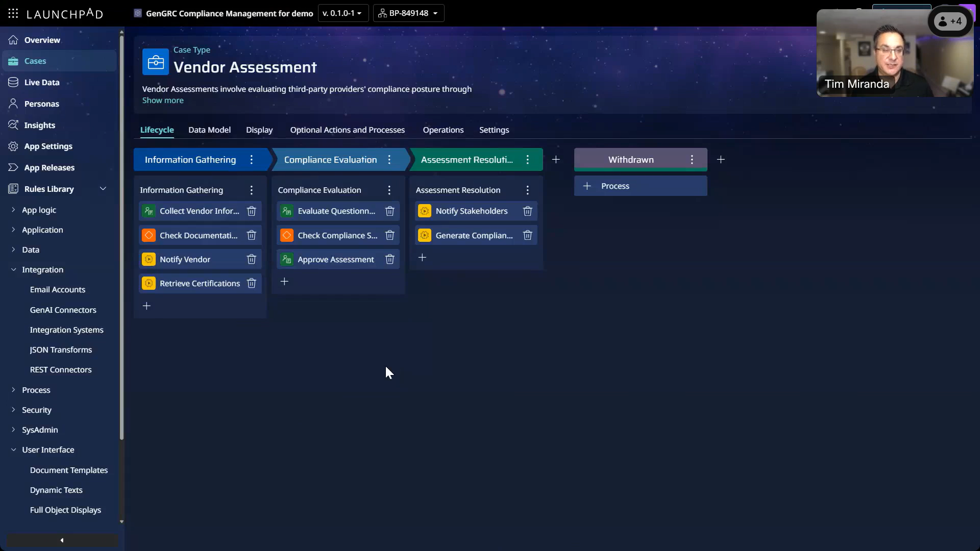Click the "+ Process" button under Withdrawn
This screenshot has width=980, height=551.
click(641, 186)
